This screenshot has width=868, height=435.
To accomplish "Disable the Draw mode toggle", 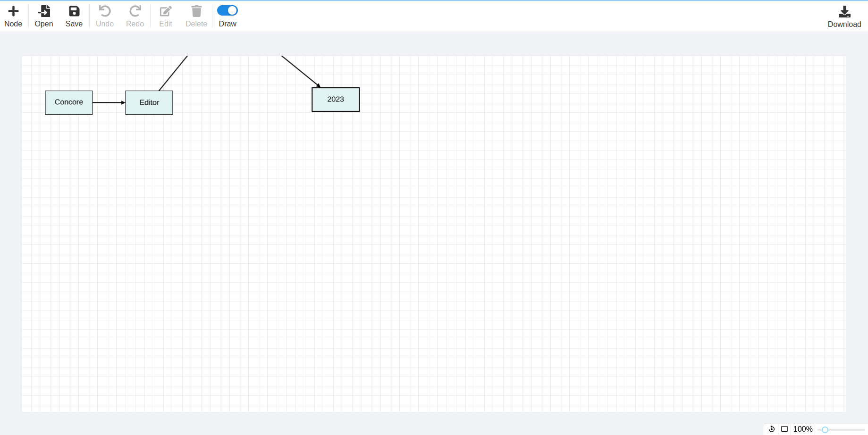I will pyautogui.click(x=227, y=10).
